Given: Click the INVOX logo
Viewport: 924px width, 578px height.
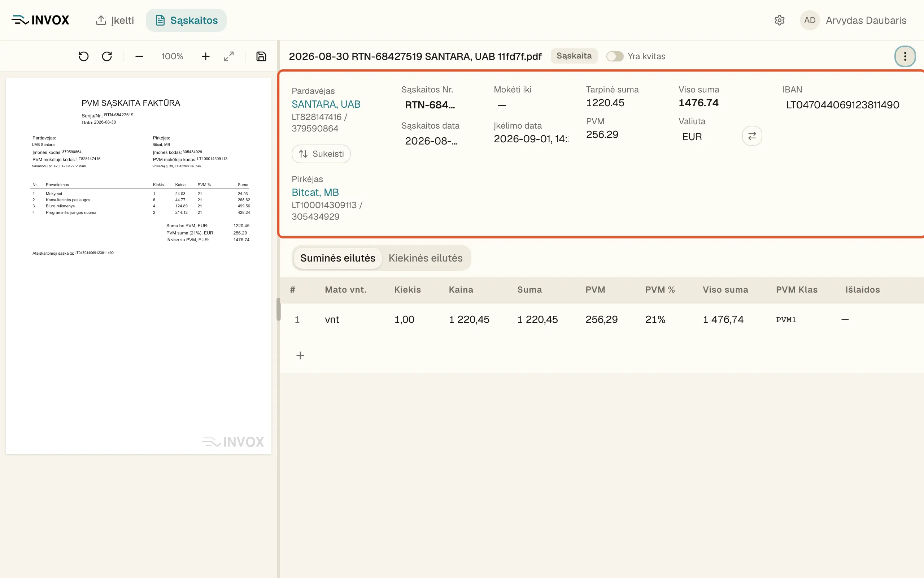Looking at the screenshot, I should pyautogui.click(x=40, y=20).
